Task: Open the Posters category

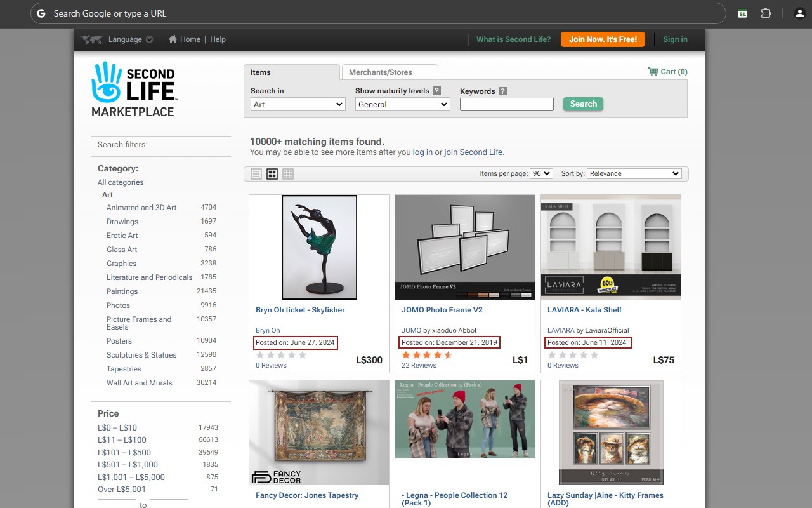Action: point(119,341)
